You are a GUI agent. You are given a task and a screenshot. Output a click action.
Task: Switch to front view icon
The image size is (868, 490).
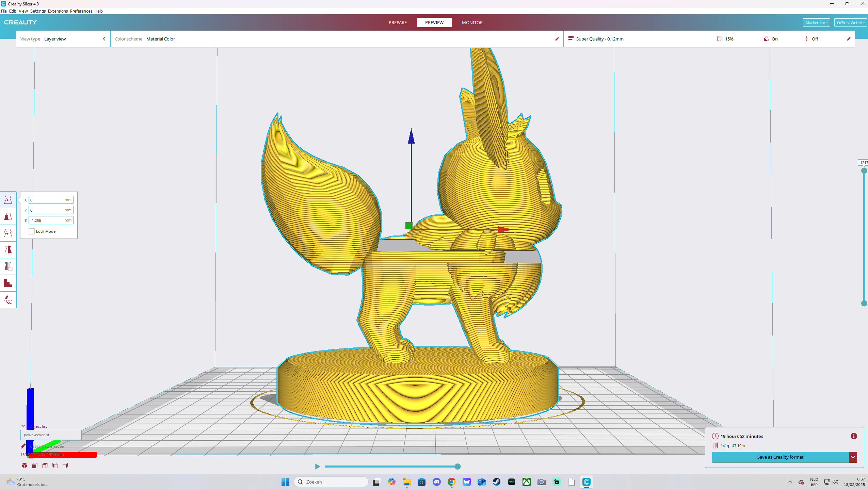click(35, 465)
